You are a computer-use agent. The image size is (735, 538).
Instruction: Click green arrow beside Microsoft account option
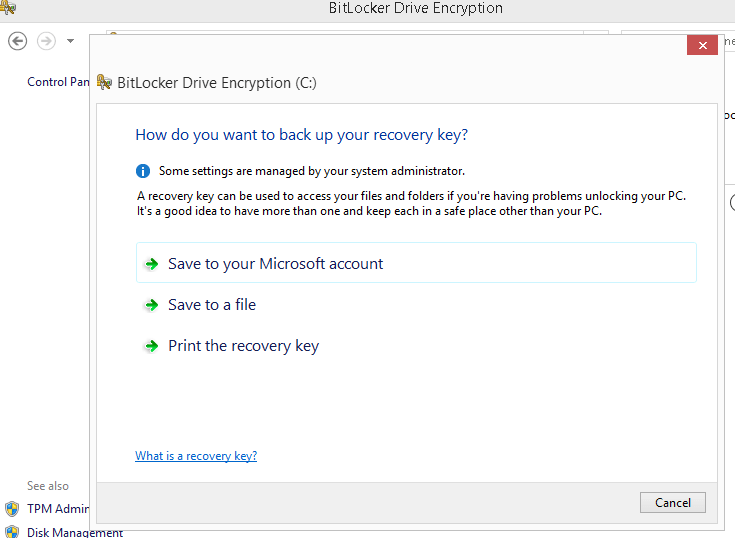pyautogui.click(x=151, y=264)
